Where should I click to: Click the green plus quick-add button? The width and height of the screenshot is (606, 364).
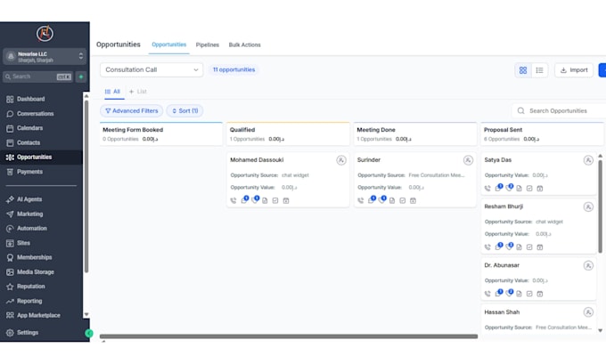pyautogui.click(x=81, y=77)
